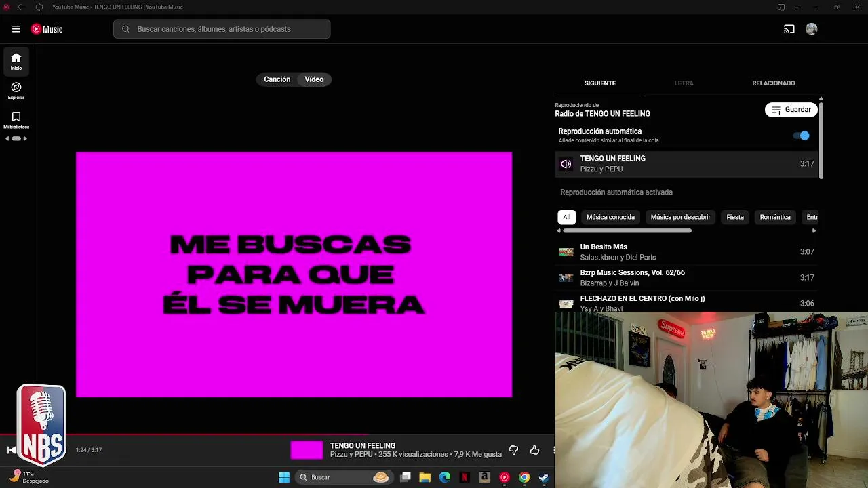Select the Fiesta filter chip
This screenshot has height=488, width=868.
click(x=735, y=217)
